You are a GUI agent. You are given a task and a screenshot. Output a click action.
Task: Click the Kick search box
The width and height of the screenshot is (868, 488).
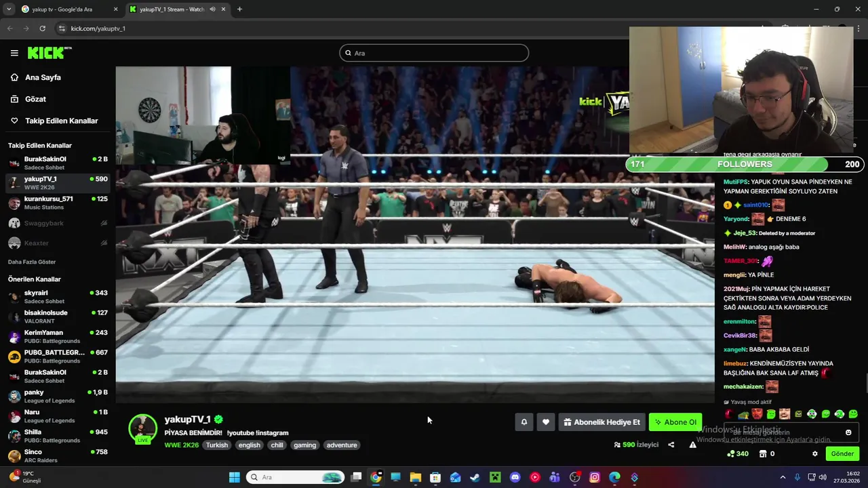point(434,53)
